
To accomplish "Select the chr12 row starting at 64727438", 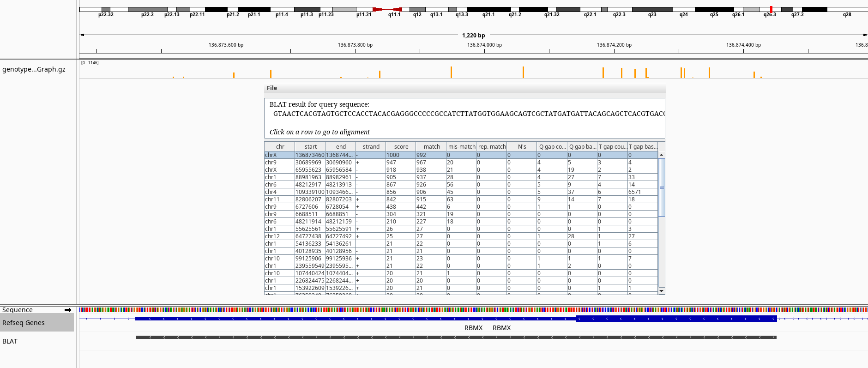I will click(461, 236).
